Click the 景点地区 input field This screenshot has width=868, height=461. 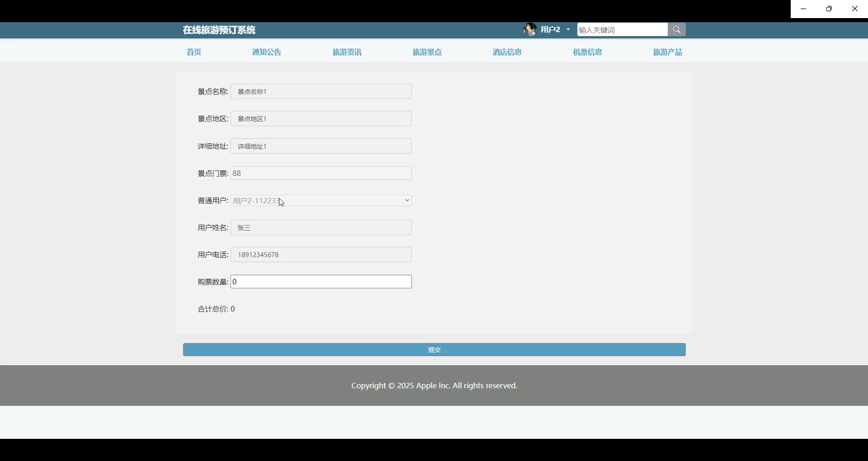click(x=321, y=119)
